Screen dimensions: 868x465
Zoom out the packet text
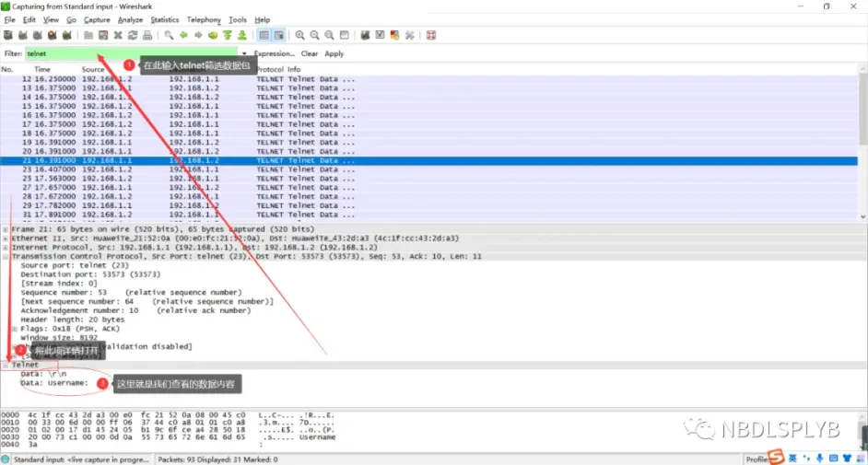point(314,35)
